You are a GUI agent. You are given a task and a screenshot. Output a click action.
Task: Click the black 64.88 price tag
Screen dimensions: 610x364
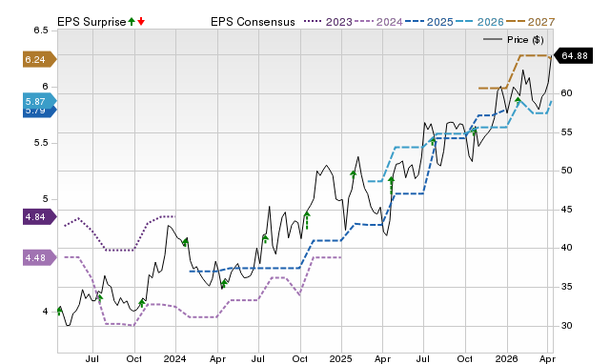point(573,56)
